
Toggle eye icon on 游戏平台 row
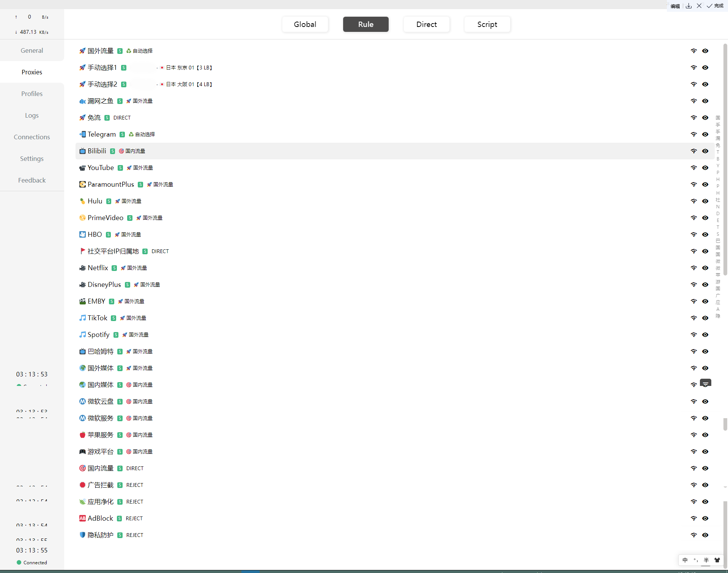click(x=705, y=452)
